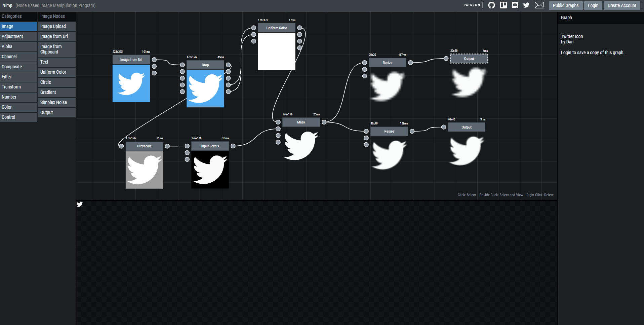The image size is (644, 325).
Task: Select the 40x40 Output node header
Action: 467,127
